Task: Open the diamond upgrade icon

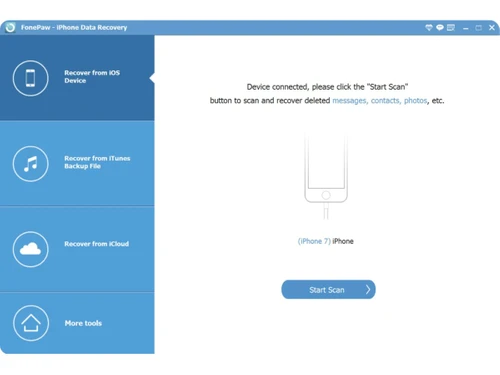Action: coord(429,28)
